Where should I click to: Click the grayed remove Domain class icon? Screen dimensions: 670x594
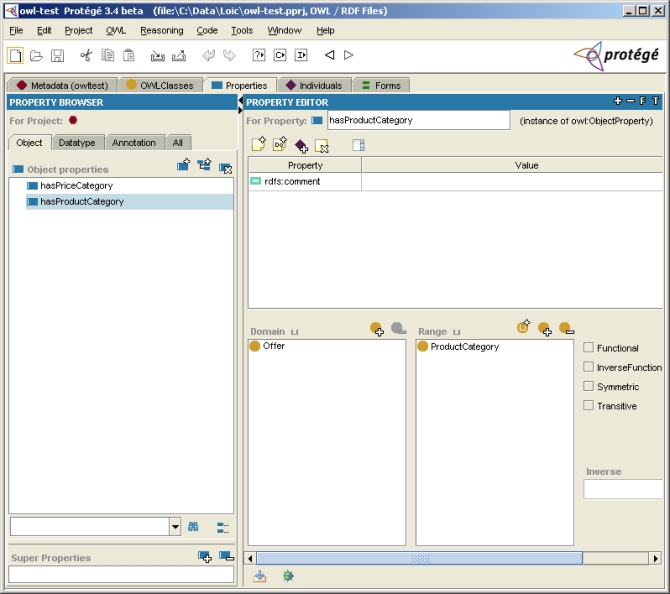pyautogui.click(x=398, y=328)
